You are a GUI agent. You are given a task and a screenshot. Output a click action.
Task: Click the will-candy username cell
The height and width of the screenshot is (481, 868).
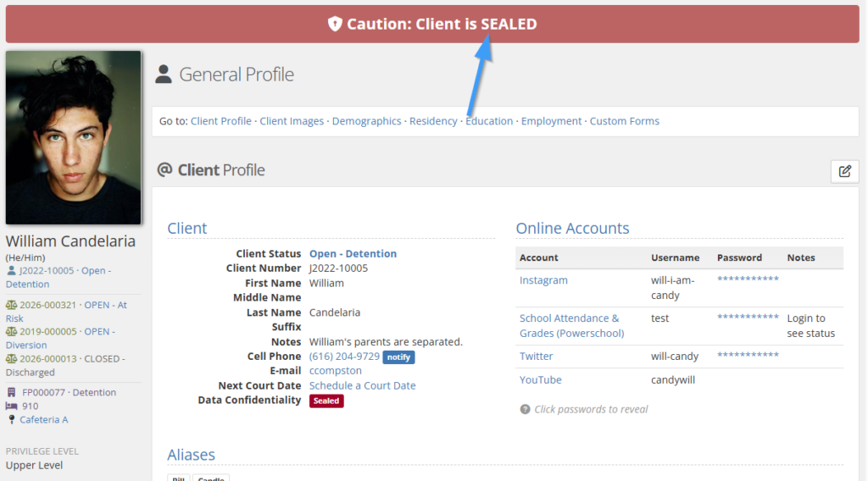pyautogui.click(x=675, y=356)
